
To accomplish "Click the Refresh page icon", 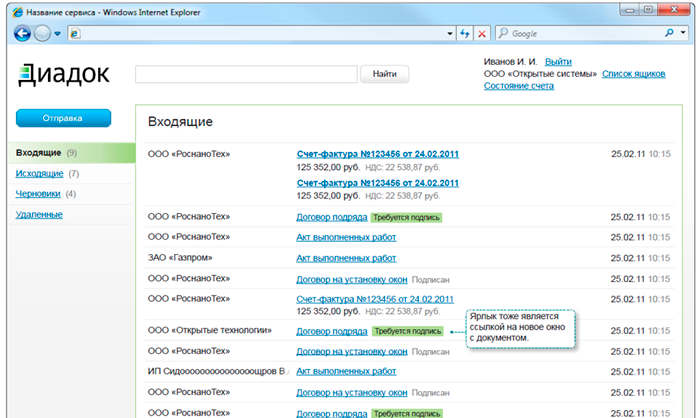I will pos(465,33).
